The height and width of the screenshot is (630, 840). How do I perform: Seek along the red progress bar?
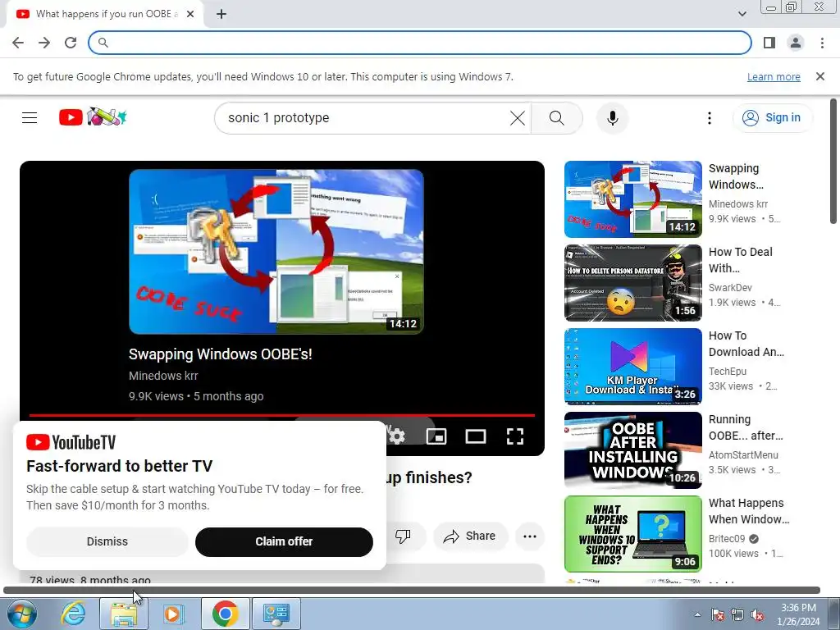(x=282, y=415)
